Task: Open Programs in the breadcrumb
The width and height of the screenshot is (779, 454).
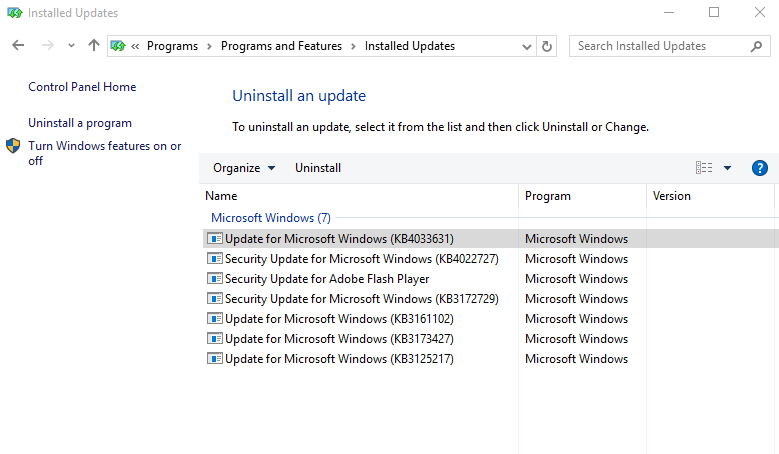Action: pyautogui.click(x=172, y=46)
